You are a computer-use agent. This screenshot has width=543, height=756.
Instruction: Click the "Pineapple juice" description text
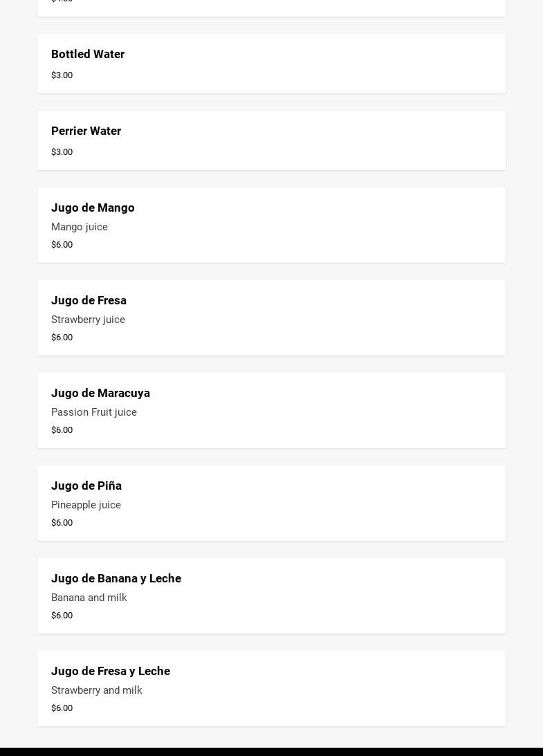pos(86,505)
